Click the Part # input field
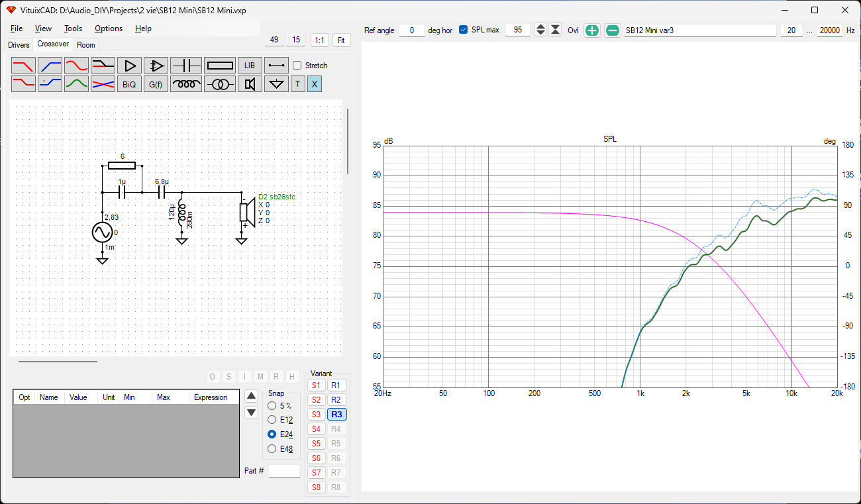Viewport: 861px width, 504px height. 284,471
